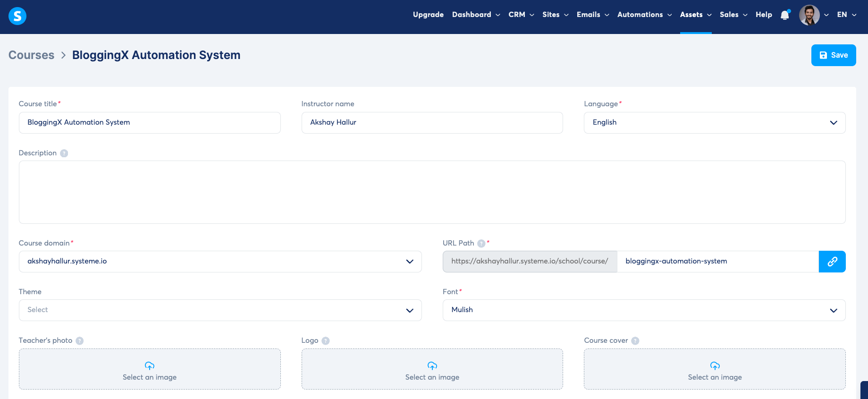868x399 pixels.
Task: Click the Description help question icon
Action: (x=64, y=153)
